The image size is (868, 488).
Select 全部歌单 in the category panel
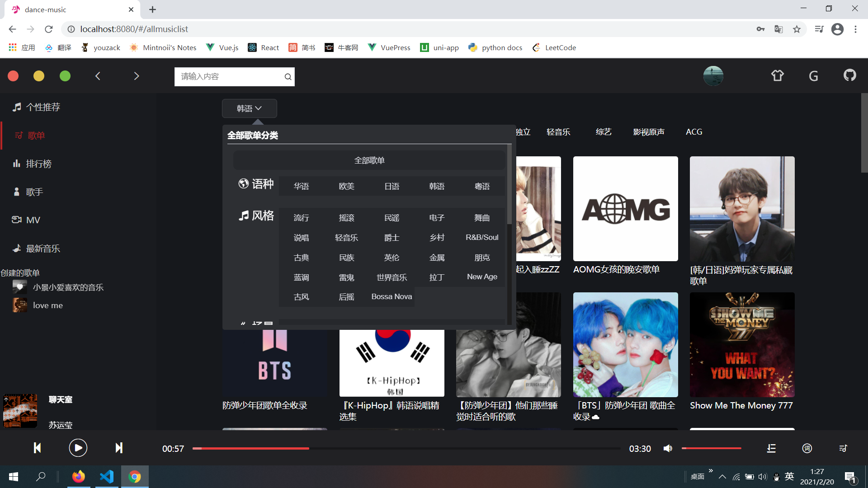(369, 160)
